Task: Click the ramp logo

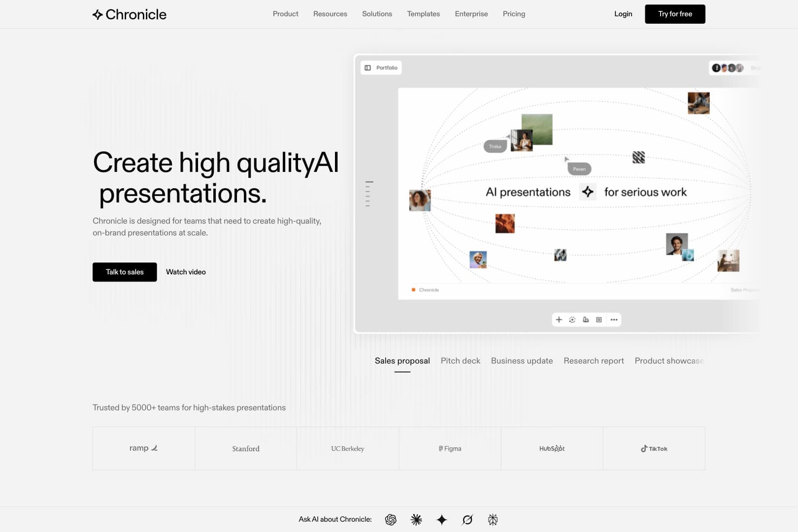Action: click(x=143, y=448)
